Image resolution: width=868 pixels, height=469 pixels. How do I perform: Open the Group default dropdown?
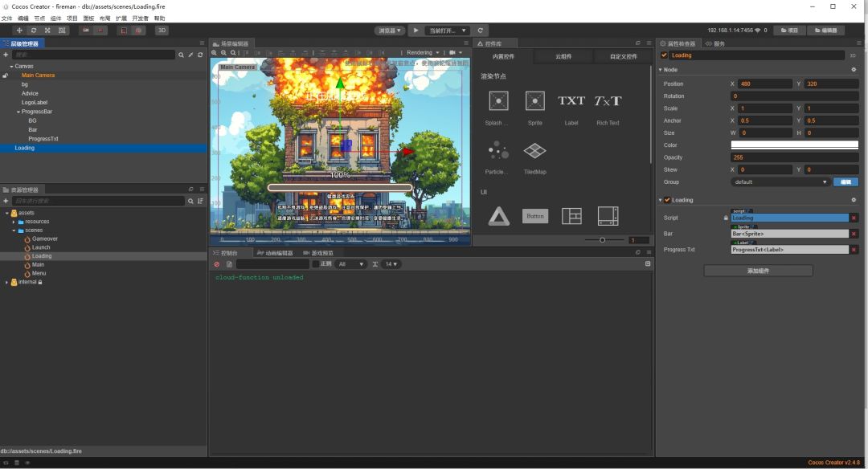(x=780, y=182)
